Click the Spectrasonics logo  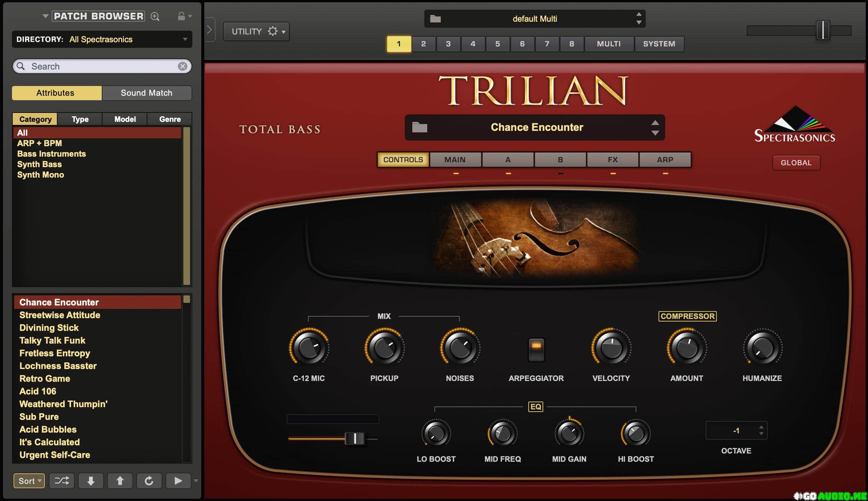click(795, 125)
